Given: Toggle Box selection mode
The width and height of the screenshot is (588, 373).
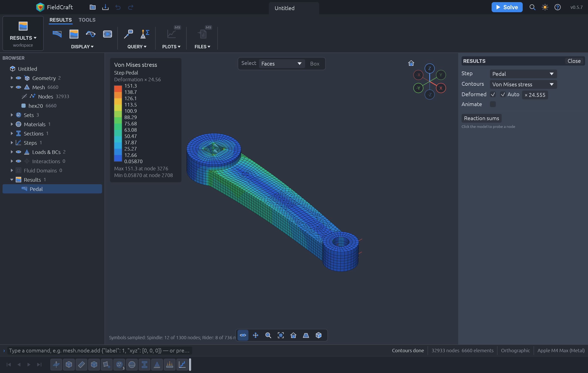Looking at the screenshot, I should coord(315,63).
